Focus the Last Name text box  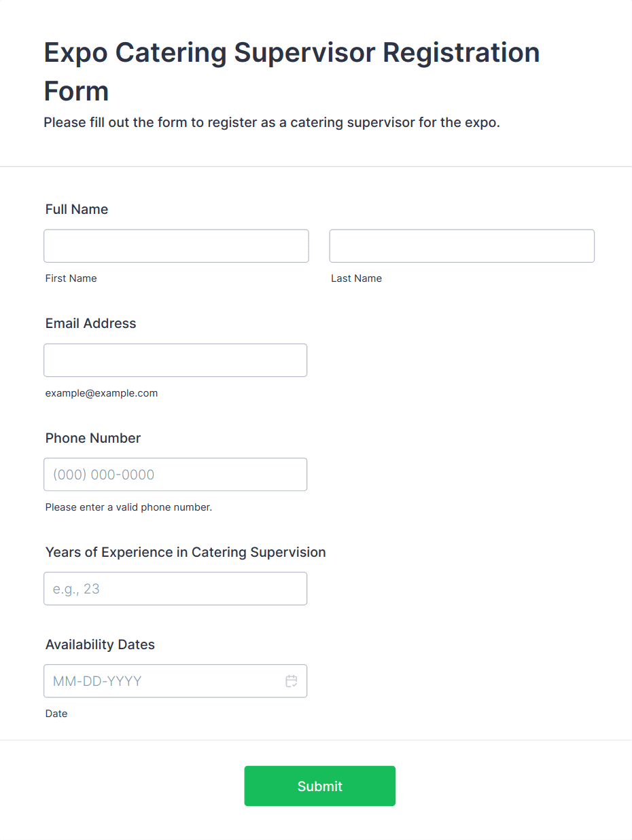pos(461,246)
